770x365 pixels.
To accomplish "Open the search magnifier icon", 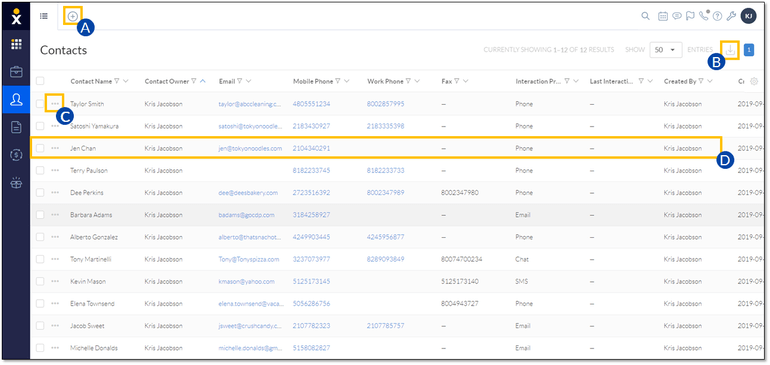I will pyautogui.click(x=646, y=16).
